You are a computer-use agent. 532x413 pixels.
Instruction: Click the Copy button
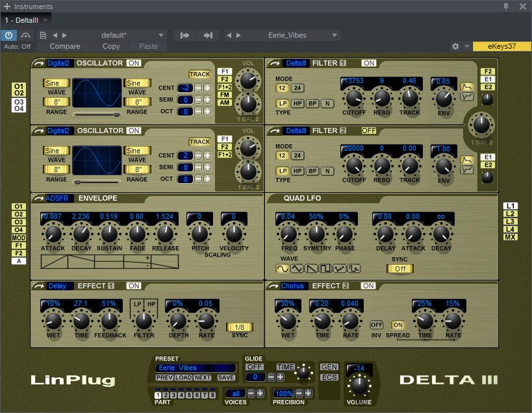pyautogui.click(x=111, y=47)
